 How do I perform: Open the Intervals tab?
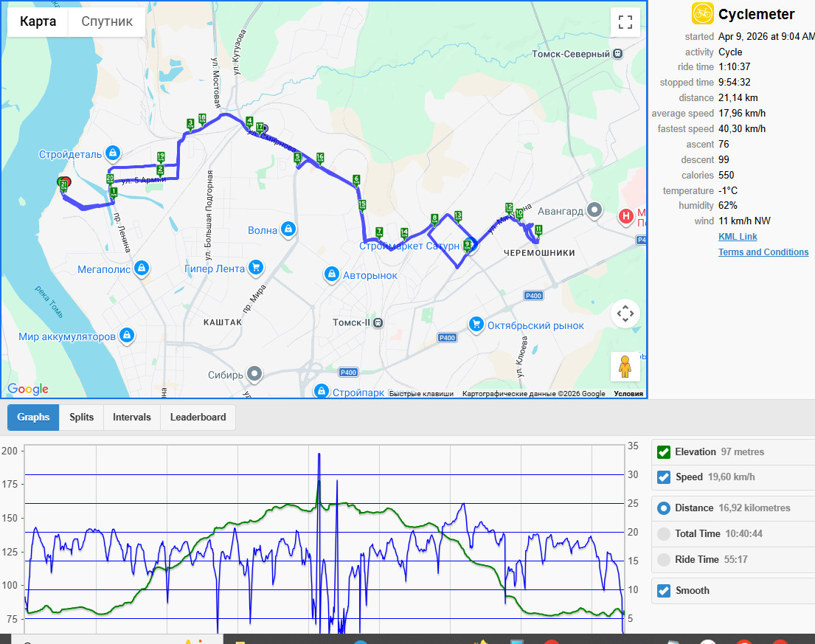pyautogui.click(x=132, y=418)
